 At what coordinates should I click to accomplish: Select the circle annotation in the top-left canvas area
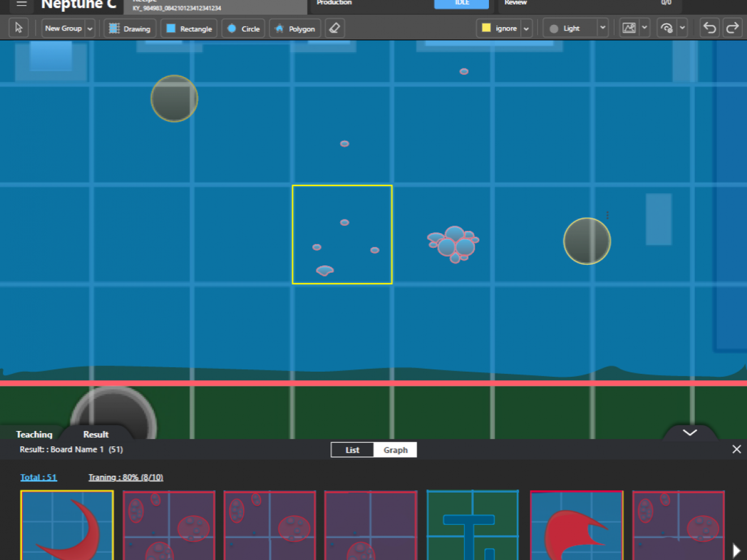(x=174, y=98)
